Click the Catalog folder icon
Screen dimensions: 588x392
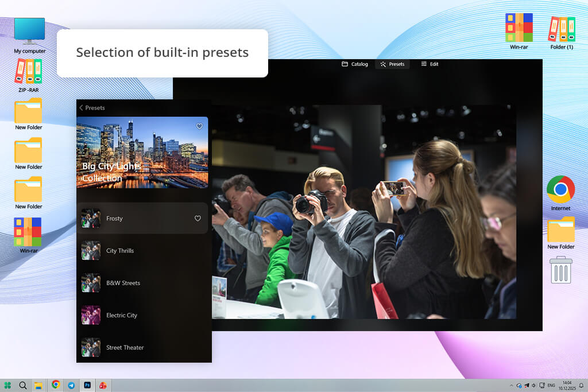345,64
